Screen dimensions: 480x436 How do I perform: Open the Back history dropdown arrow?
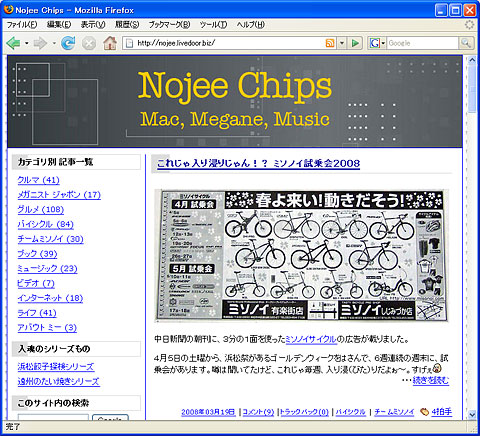27,43
